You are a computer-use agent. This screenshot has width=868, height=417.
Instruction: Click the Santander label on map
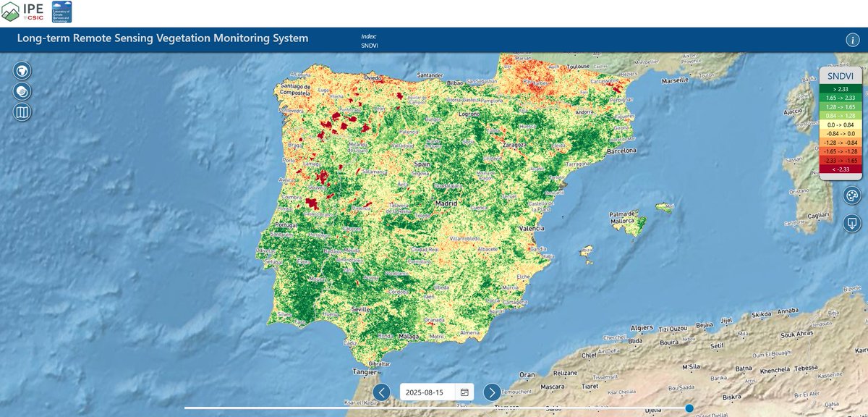[x=430, y=75]
